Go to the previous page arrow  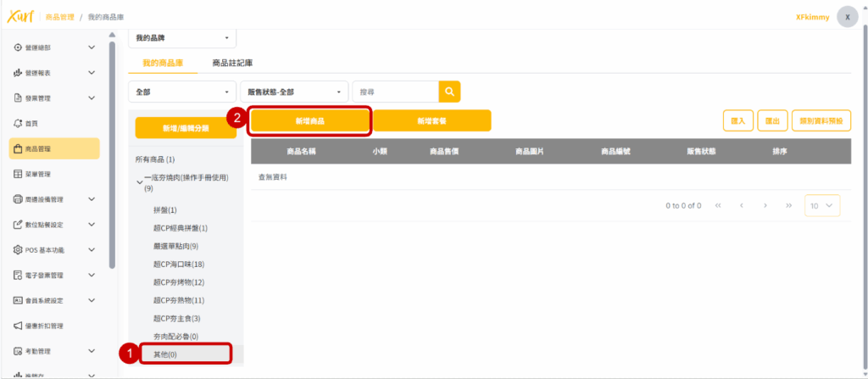[742, 205]
